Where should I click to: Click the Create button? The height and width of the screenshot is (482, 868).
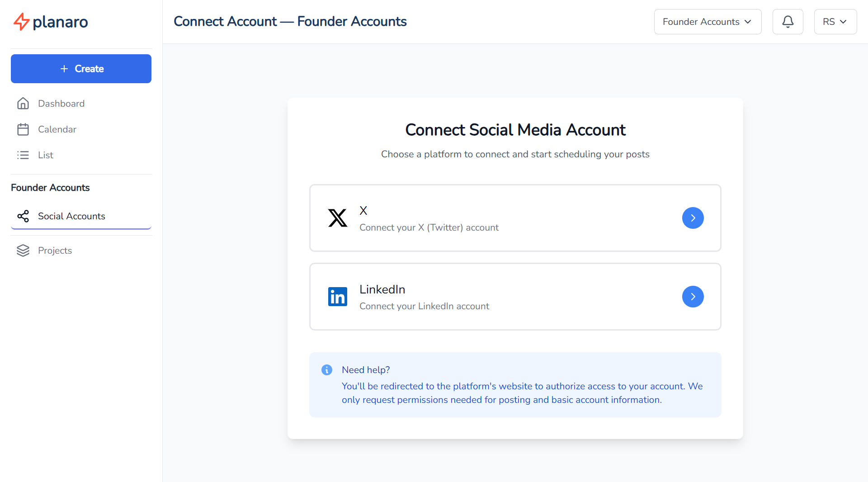81,69
